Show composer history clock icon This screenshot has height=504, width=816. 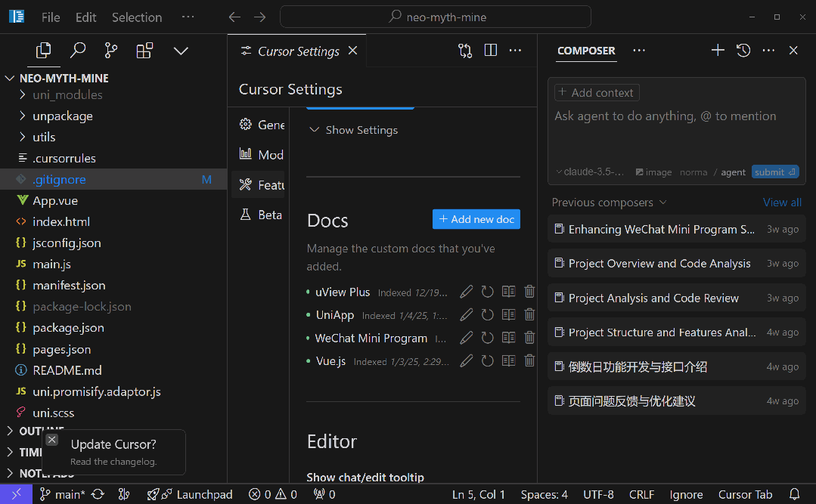(x=743, y=51)
